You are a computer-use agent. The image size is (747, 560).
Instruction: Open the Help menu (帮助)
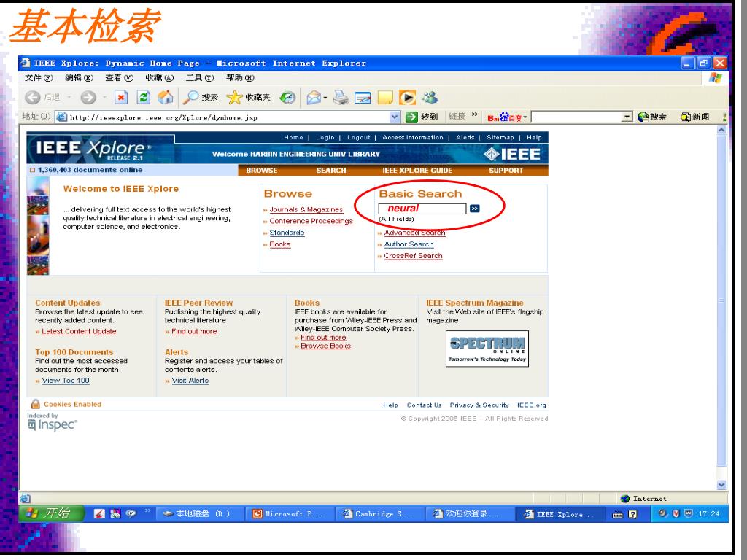coord(240,77)
